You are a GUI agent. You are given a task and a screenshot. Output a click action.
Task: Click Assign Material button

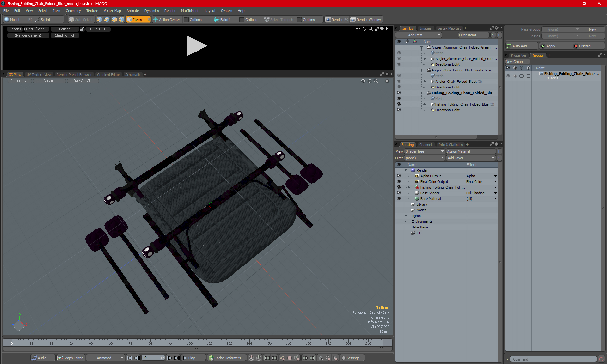471,151
